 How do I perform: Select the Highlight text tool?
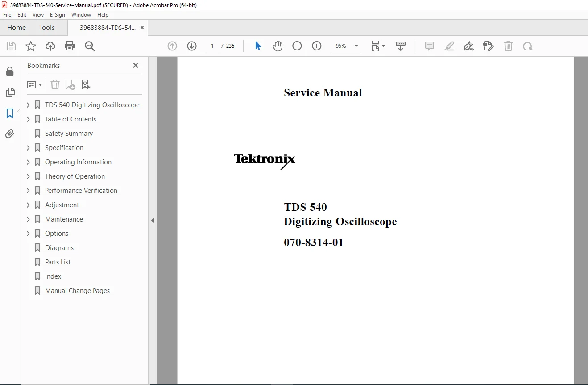449,46
